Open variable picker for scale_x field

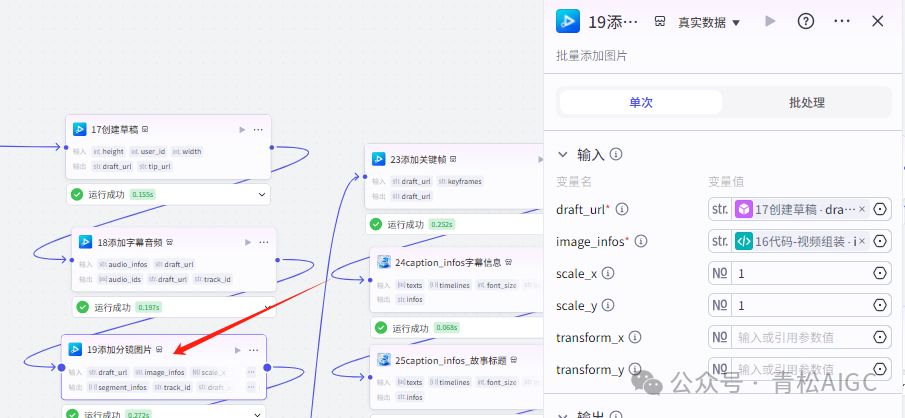(880, 273)
